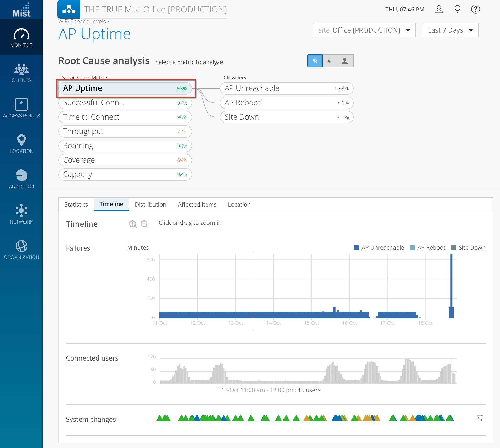Open the Affected Items tab

[197, 205]
